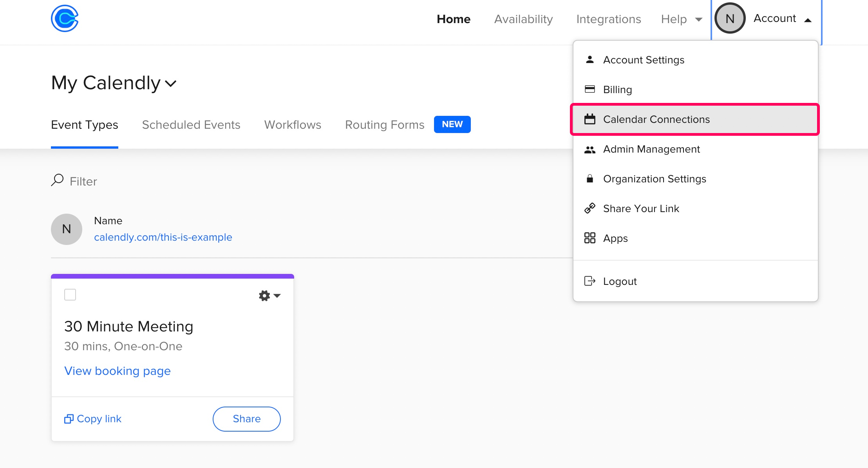Click the calendar icon beside Calendar Connections

pos(590,119)
